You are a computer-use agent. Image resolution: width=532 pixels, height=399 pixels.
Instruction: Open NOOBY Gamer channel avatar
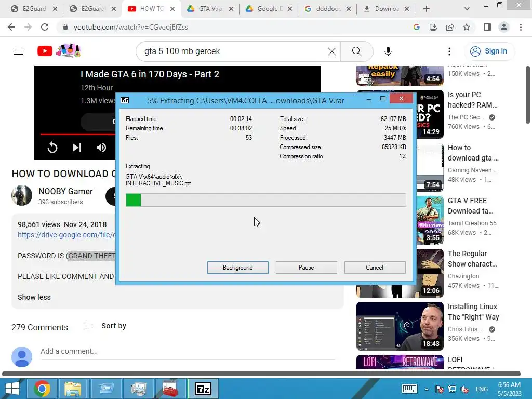point(22,195)
